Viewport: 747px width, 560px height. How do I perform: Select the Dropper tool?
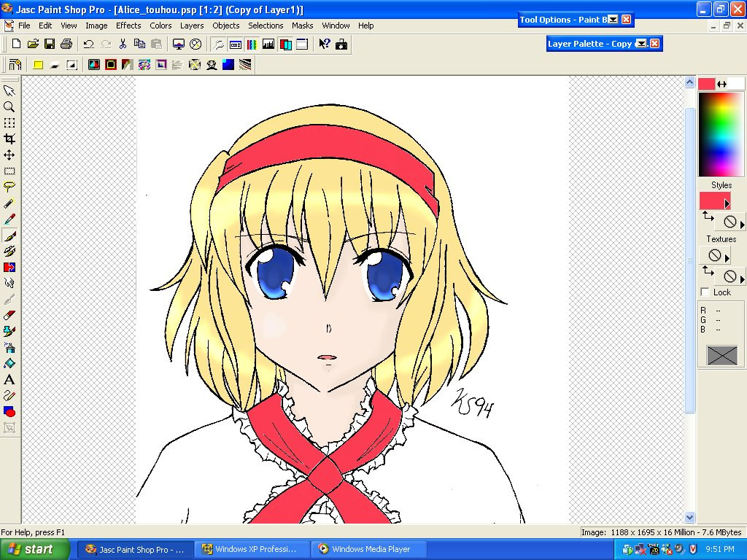[9, 219]
